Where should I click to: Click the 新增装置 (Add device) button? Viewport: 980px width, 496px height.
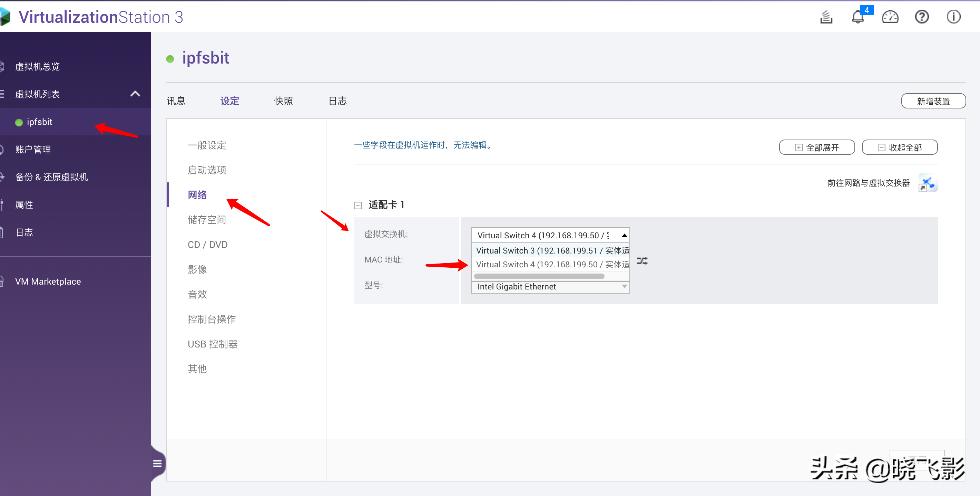click(x=933, y=101)
